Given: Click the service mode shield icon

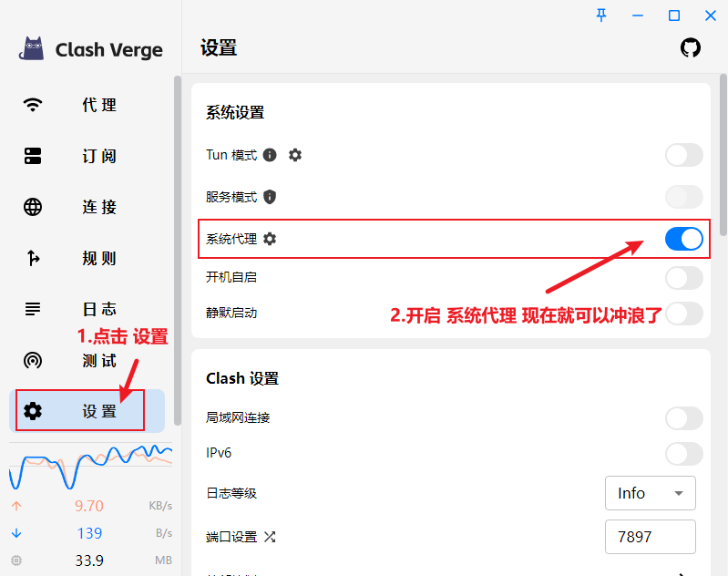Looking at the screenshot, I should point(270,197).
